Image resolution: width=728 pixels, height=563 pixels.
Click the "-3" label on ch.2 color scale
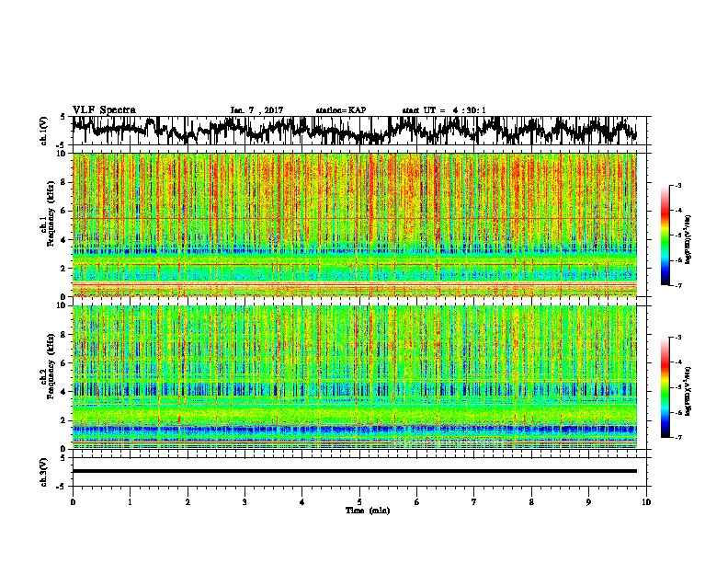tap(677, 338)
